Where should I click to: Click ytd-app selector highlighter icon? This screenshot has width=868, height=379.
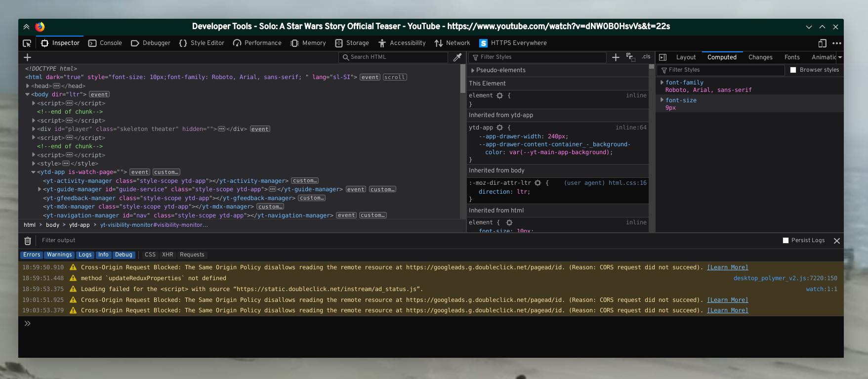click(499, 127)
